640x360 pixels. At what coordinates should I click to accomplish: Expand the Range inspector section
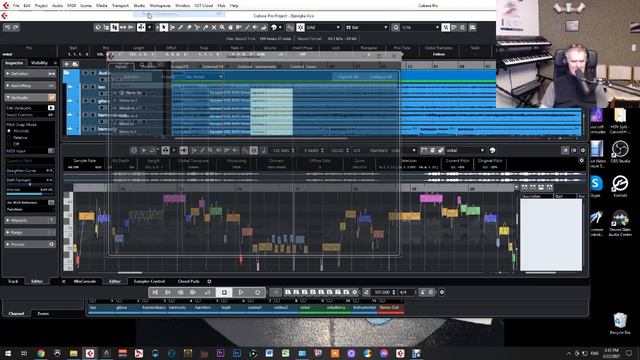coord(29,232)
